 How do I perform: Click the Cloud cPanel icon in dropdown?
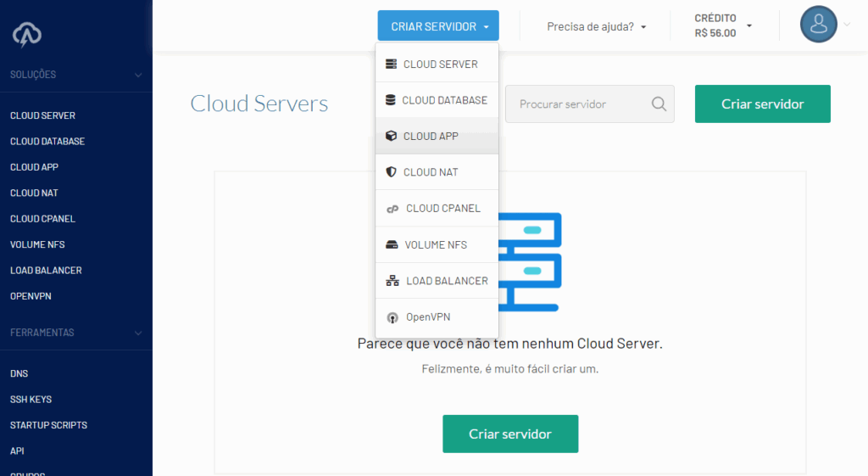click(x=392, y=209)
